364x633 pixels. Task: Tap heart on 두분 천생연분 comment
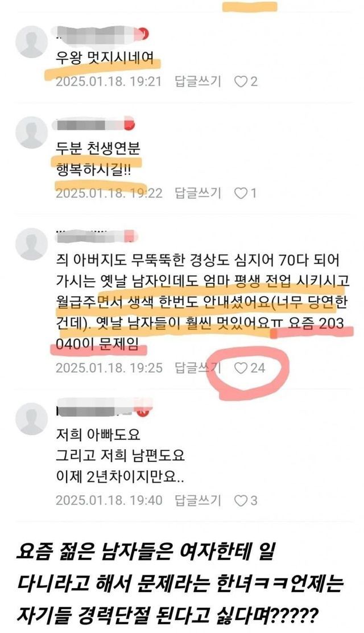pos(241,194)
